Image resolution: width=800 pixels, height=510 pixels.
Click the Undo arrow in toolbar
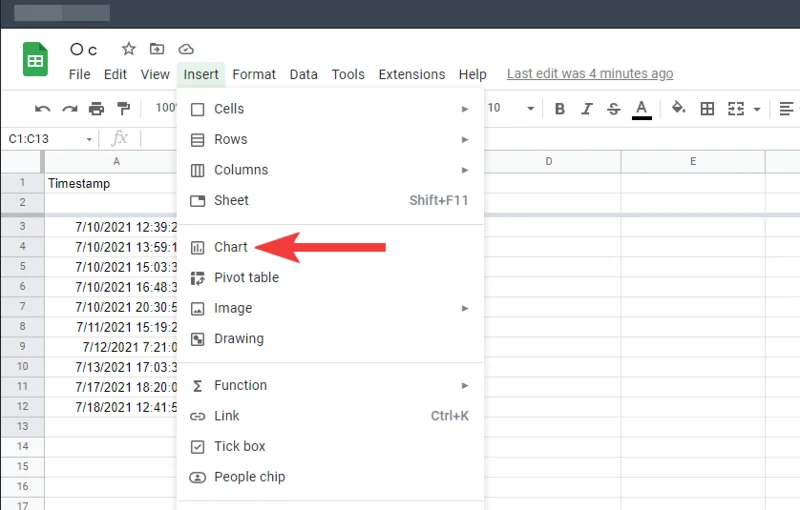[42, 109]
